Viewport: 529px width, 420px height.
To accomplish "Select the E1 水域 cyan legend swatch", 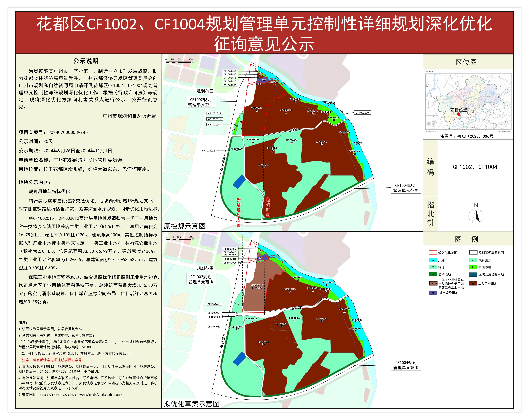I will tap(433, 260).
